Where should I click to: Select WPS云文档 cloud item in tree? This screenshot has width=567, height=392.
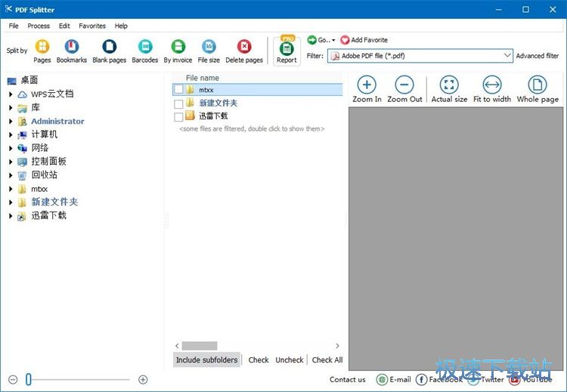(x=52, y=94)
